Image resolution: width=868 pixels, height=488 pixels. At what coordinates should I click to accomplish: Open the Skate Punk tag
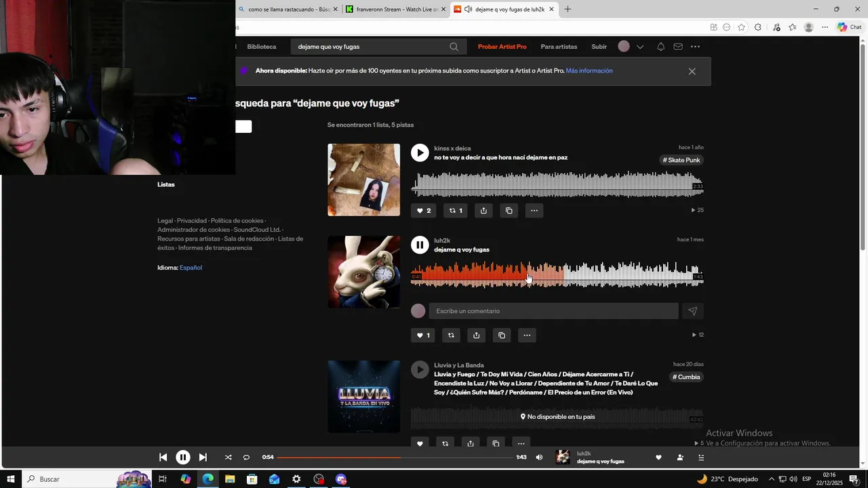point(682,160)
